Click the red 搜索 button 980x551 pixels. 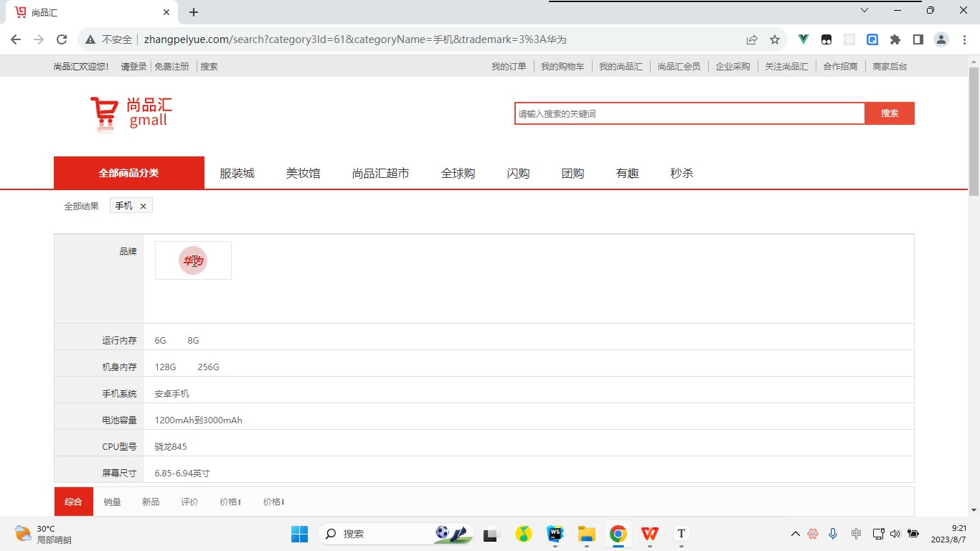pyautogui.click(x=890, y=113)
